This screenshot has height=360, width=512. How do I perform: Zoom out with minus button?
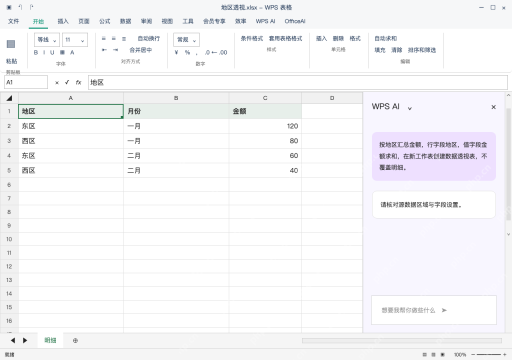pos(473,355)
